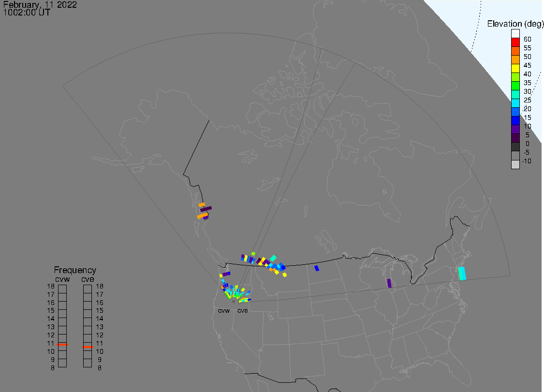Click the topmost small orange echo near Alaska panhandle
Viewport: 544px width, 392px height.
202,204
